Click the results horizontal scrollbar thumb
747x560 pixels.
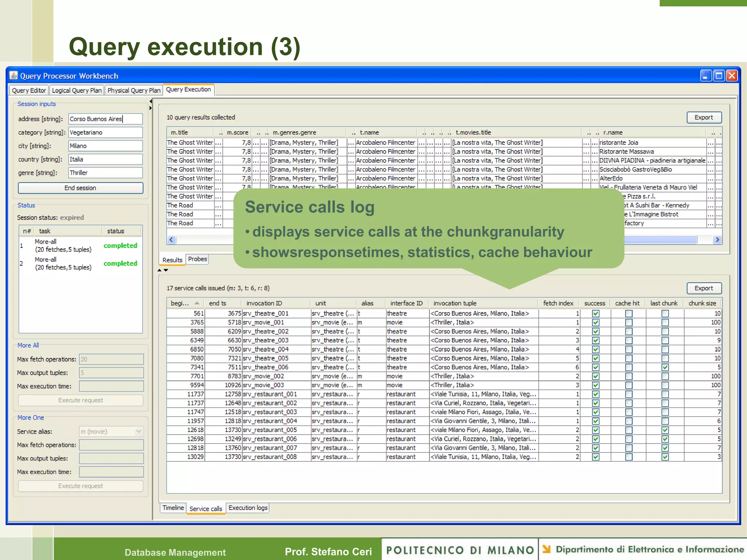660,240
